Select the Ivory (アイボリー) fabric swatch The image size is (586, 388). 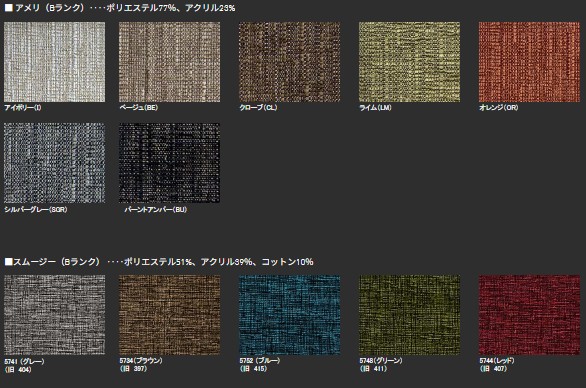pos(55,62)
